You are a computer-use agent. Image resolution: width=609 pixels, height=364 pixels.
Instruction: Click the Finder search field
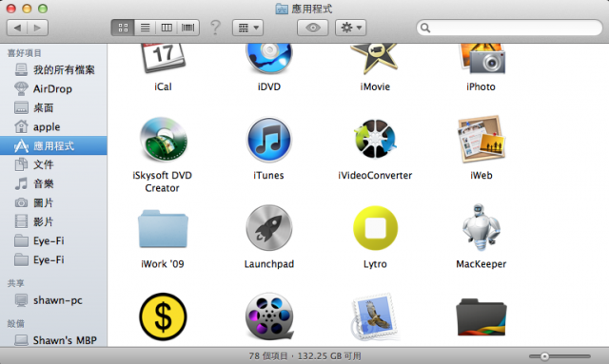click(x=509, y=28)
